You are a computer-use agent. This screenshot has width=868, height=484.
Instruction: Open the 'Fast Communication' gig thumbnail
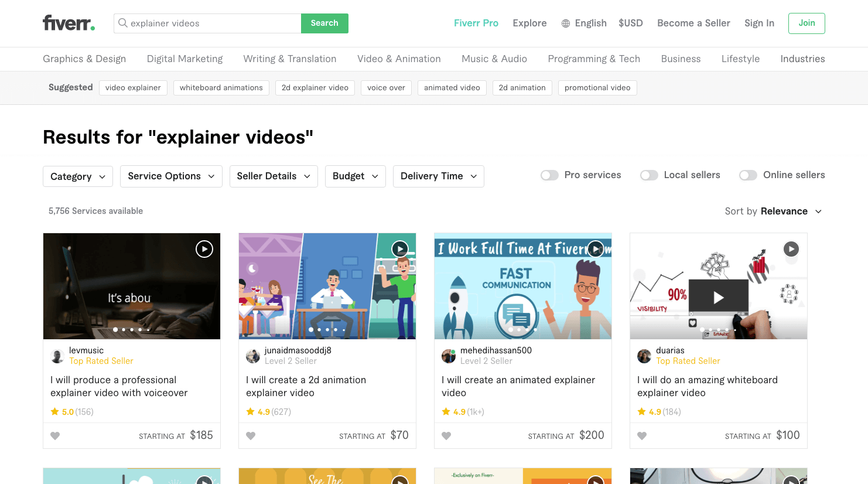point(523,286)
